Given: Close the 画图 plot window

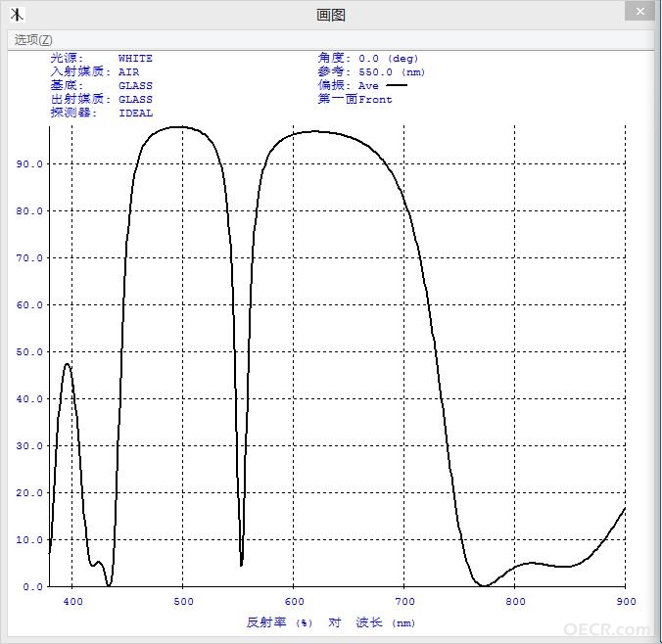Looking at the screenshot, I should pyautogui.click(x=640, y=12).
